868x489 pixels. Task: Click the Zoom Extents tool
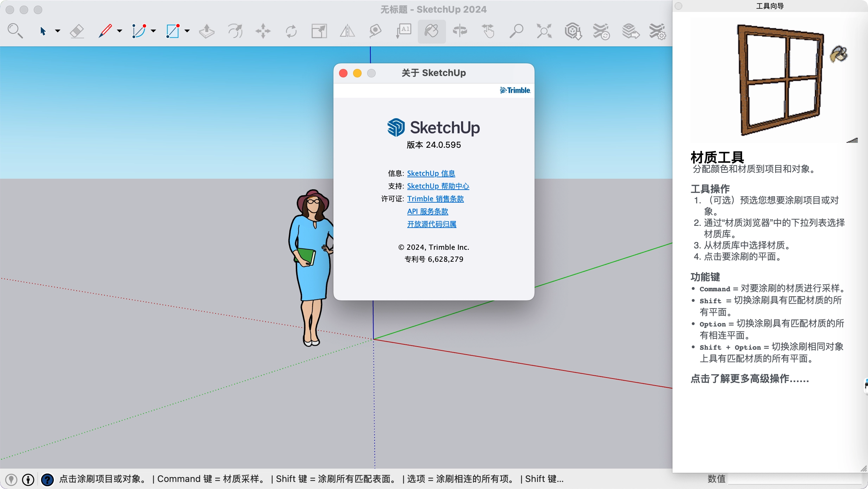point(544,31)
